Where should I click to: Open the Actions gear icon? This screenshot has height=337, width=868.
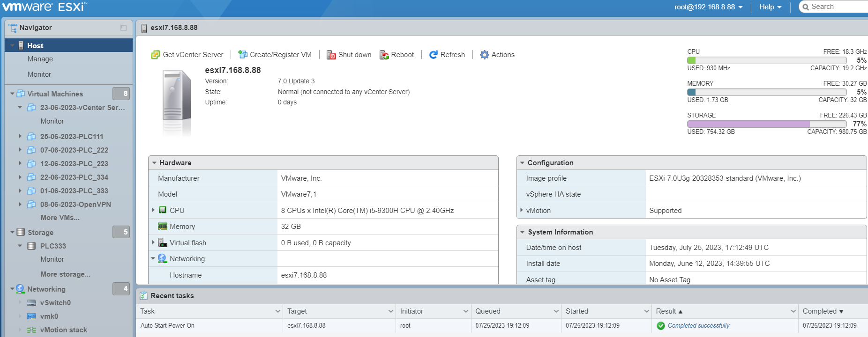(484, 55)
